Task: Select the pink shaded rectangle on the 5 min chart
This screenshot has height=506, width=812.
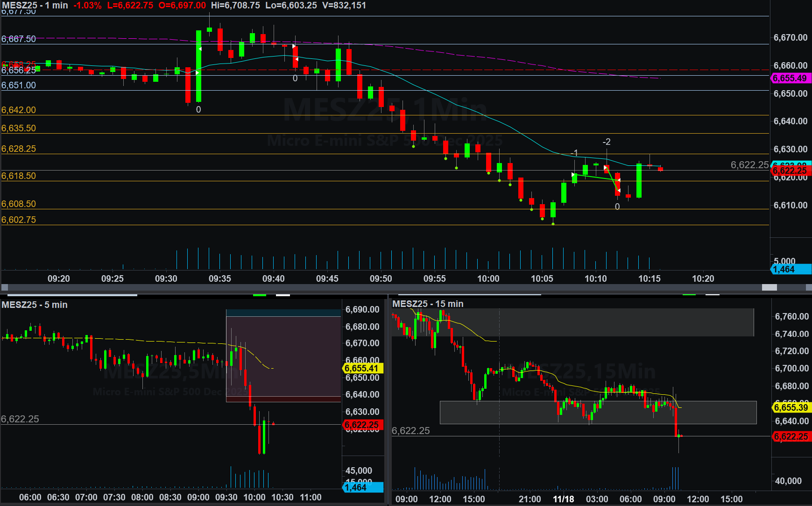Action: click(x=283, y=355)
